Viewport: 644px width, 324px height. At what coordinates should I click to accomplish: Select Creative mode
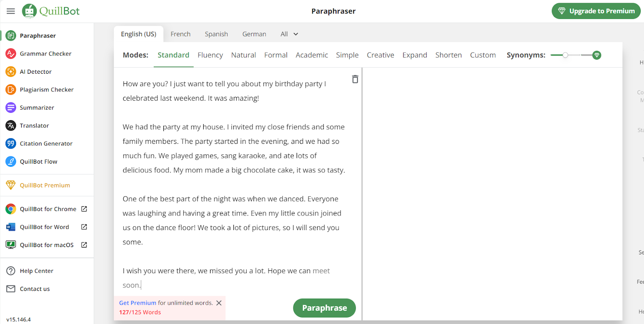pos(380,55)
